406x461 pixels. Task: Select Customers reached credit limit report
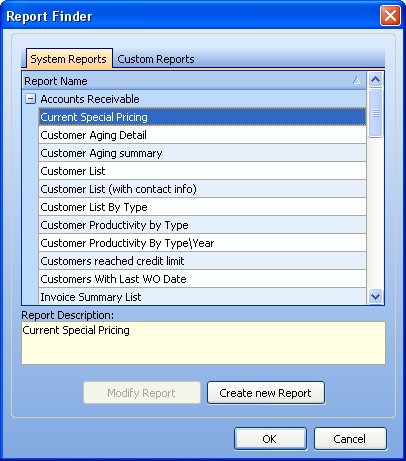coord(202,261)
